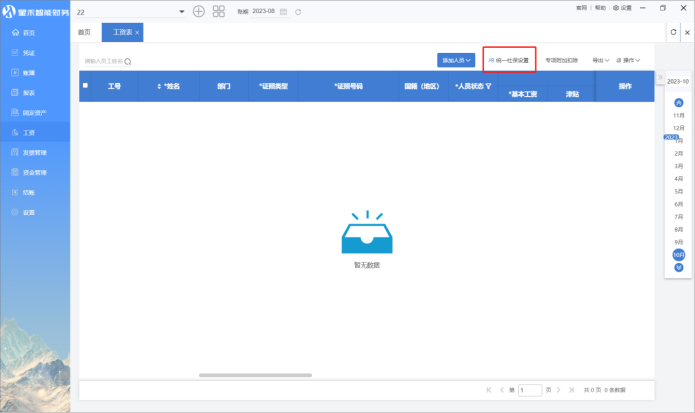Close the 工资表 tab

[x=137, y=32]
